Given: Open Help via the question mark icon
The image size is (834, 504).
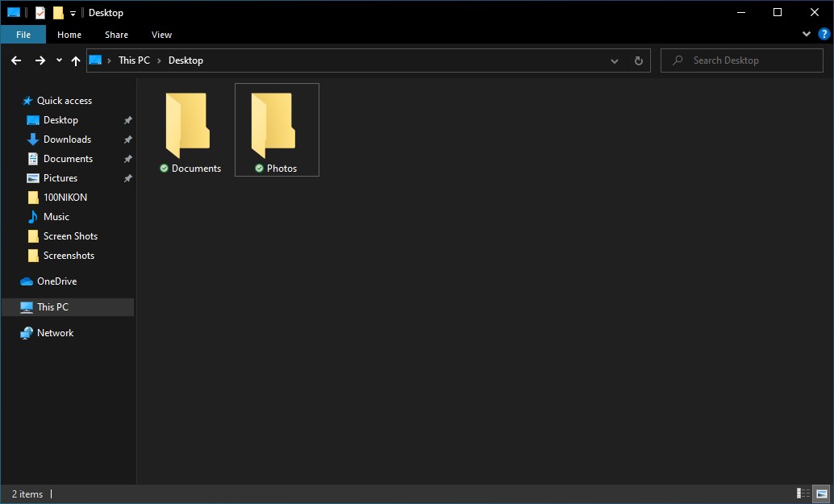Looking at the screenshot, I should pyautogui.click(x=824, y=34).
